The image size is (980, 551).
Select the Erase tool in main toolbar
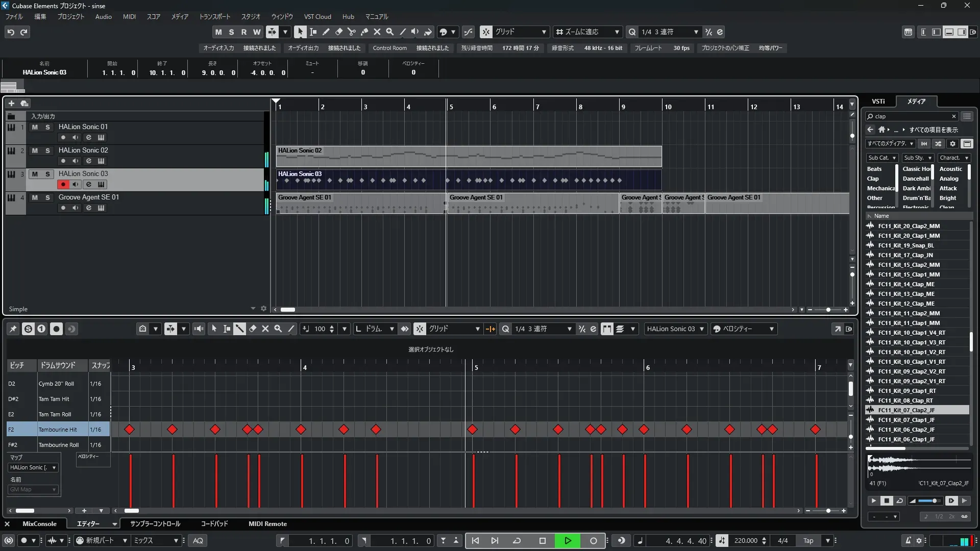[x=338, y=32]
